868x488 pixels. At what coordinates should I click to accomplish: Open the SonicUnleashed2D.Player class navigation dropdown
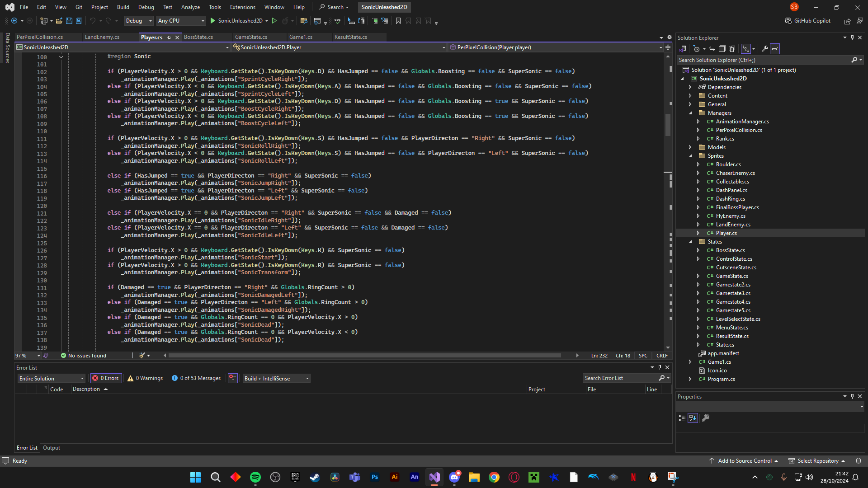(339, 47)
